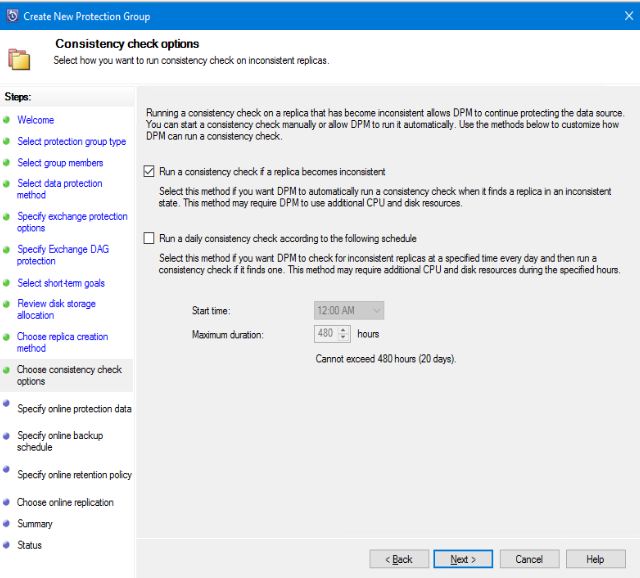Image resolution: width=640 pixels, height=578 pixels.
Task: Decrease maximum duration with down arrow
Action: [x=344, y=337]
